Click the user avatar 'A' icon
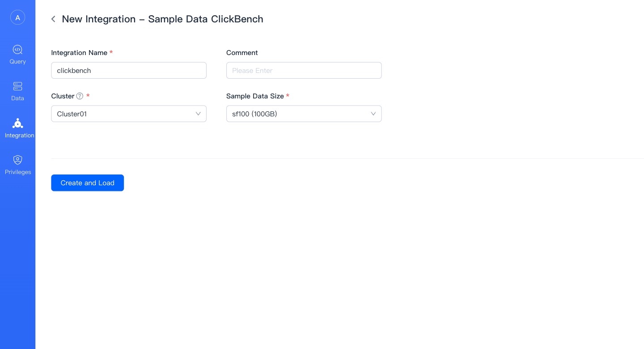 click(x=17, y=17)
